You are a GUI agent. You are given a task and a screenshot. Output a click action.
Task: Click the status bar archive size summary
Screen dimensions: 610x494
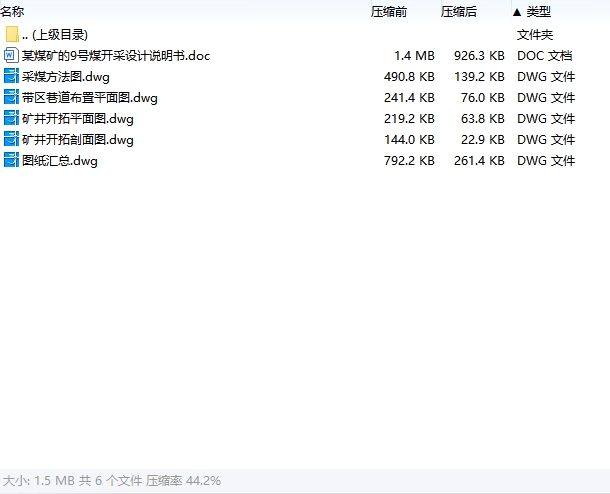click(112, 481)
